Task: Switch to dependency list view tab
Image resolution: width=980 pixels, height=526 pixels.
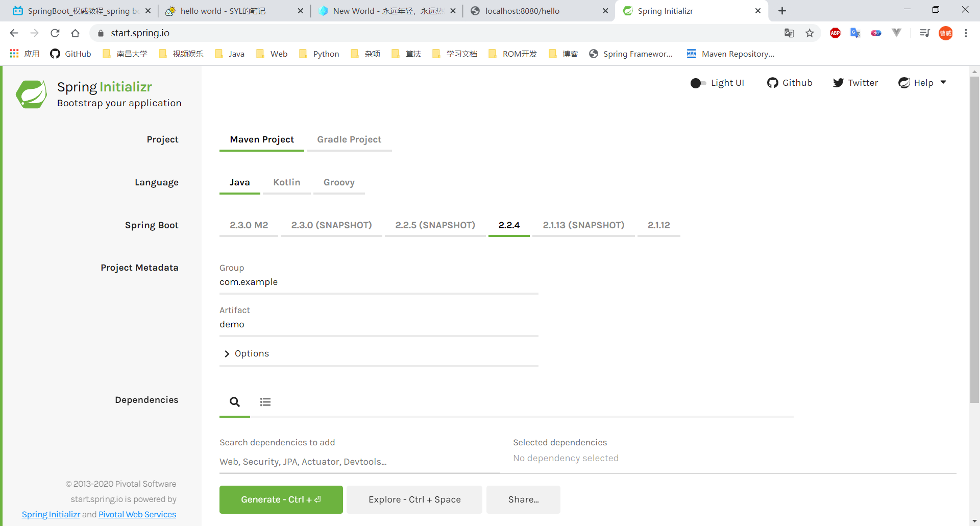Action: point(265,402)
